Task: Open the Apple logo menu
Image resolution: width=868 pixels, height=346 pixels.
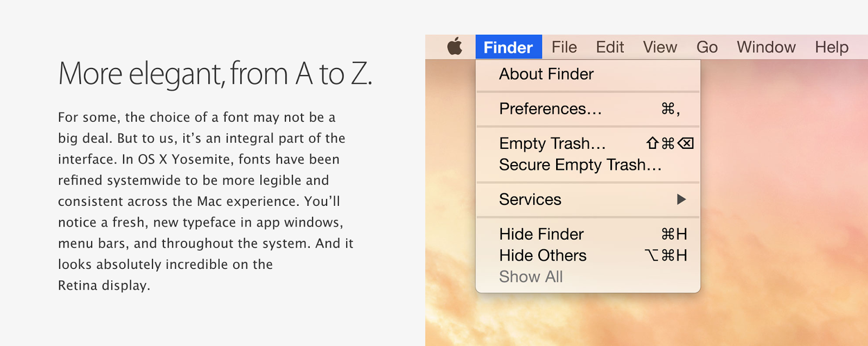Action: (455, 47)
